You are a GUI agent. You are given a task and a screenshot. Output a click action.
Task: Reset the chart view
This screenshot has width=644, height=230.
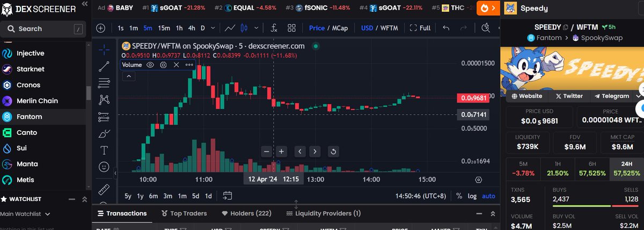(333, 152)
